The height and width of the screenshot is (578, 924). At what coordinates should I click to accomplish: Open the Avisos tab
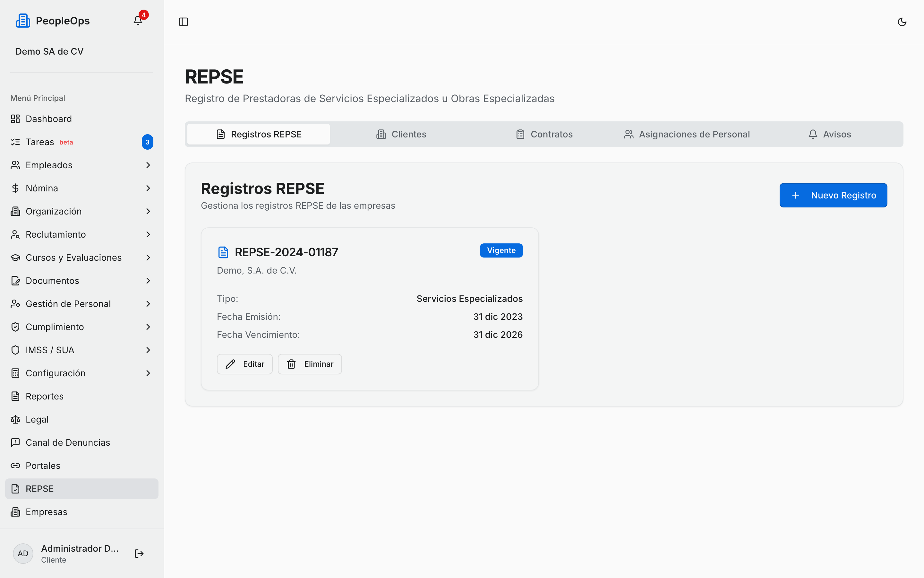[829, 134]
